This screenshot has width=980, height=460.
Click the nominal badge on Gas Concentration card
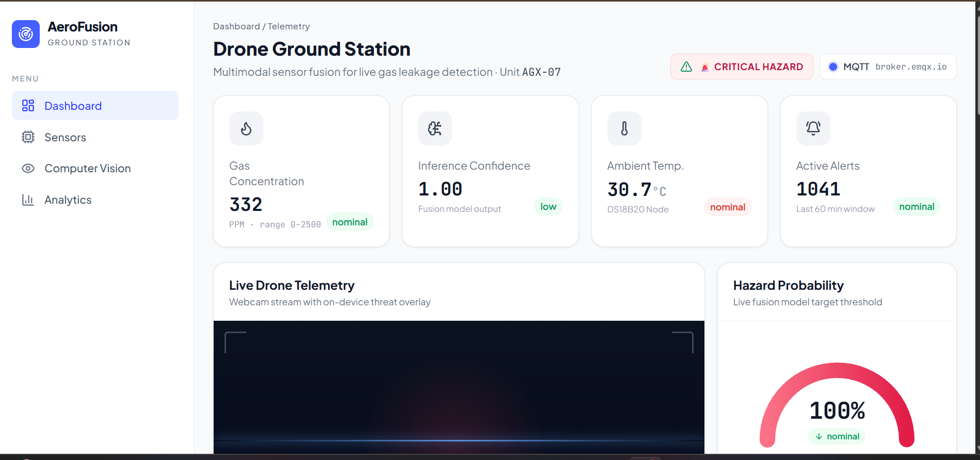click(x=350, y=222)
